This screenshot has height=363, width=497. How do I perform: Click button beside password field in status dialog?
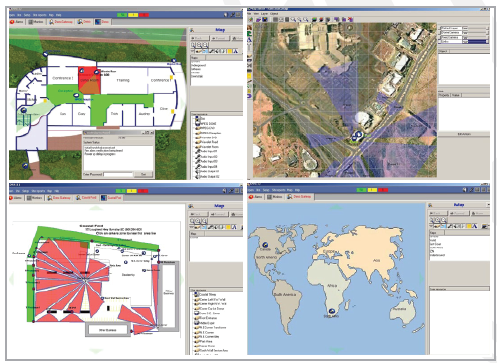[x=143, y=174]
